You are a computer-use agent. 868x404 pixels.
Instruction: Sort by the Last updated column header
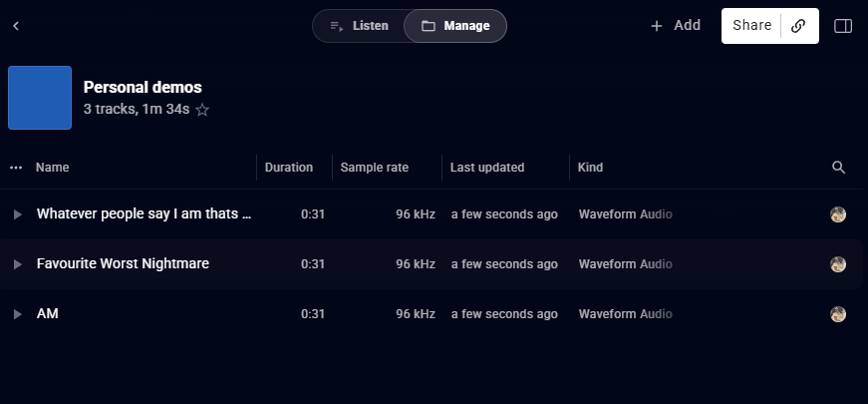click(487, 168)
